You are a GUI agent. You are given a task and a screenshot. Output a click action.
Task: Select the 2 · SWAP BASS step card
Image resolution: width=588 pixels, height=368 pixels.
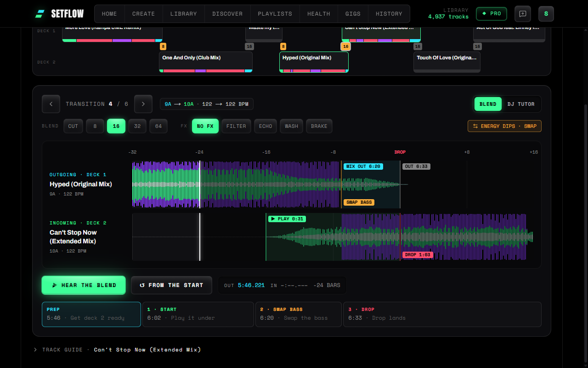tap(299, 314)
